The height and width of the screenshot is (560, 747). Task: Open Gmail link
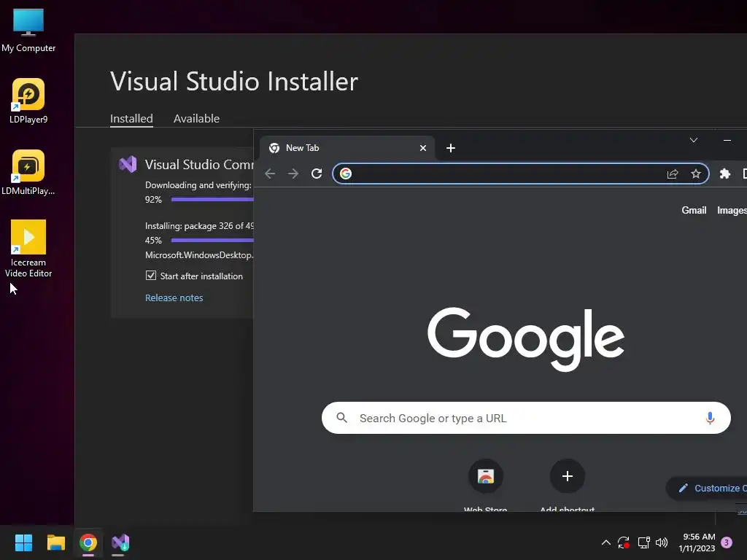point(694,210)
